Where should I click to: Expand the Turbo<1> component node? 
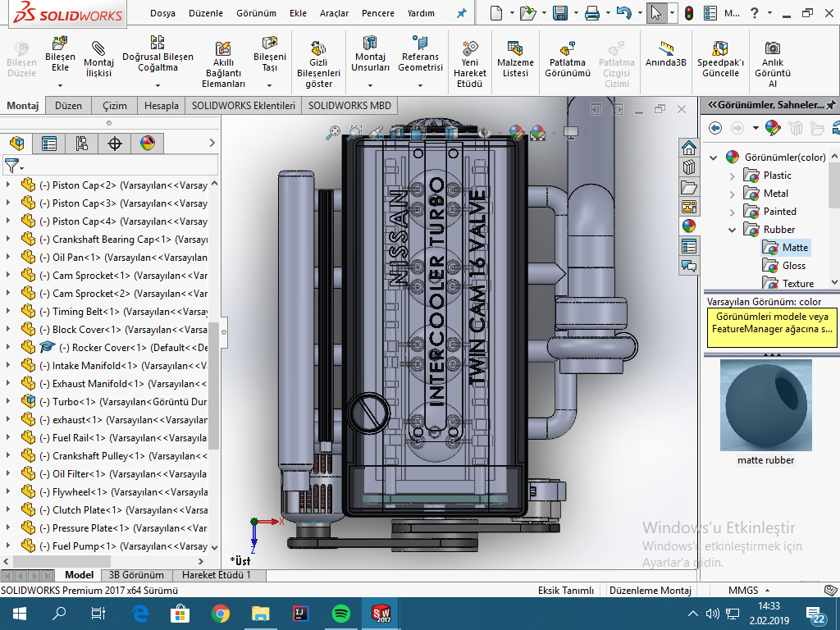click(x=8, y=401)
